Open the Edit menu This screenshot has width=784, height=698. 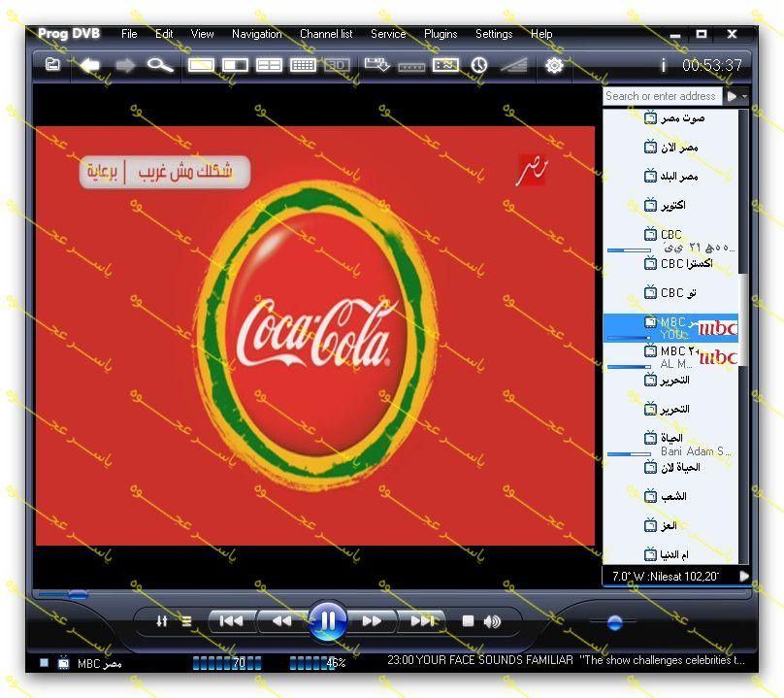(x=164, y=34)
